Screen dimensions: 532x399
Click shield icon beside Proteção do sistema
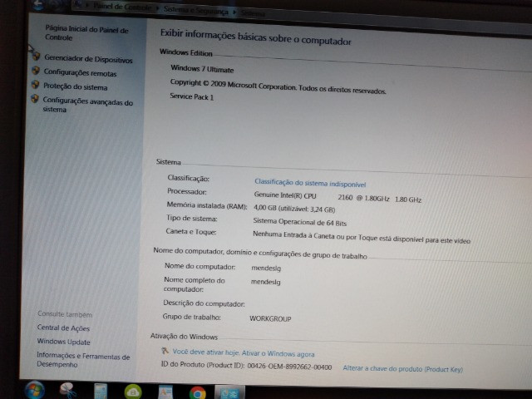coord(35,85)
